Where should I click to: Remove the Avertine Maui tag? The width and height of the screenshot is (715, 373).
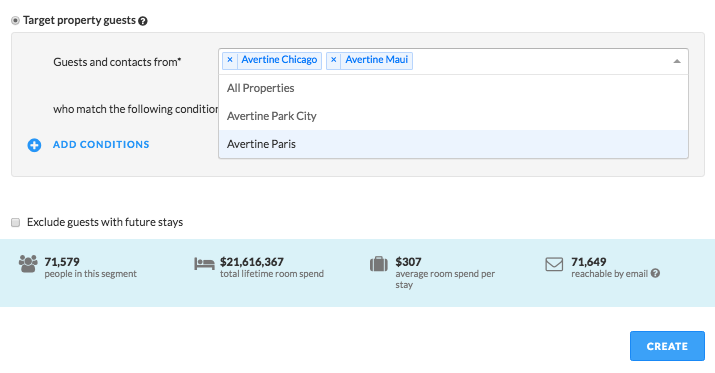(334, 60)
